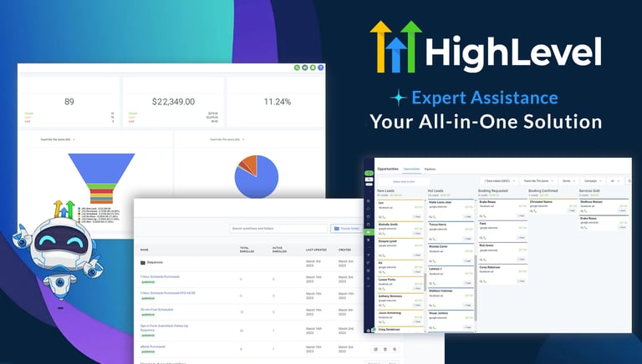Image resolution: width=642 pixels, height=364 pixels.
Task: Click the green chat widget icon beside settings gear
Action: [374, 329]
